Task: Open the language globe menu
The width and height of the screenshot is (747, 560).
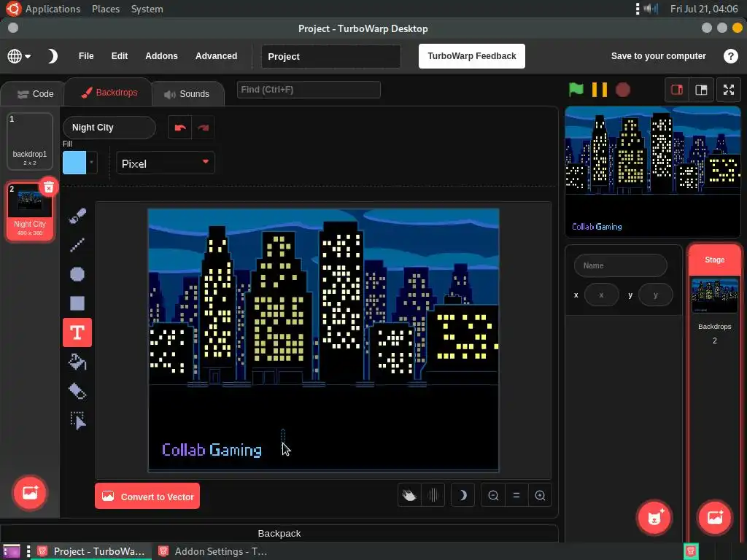Action: [19, 56]
